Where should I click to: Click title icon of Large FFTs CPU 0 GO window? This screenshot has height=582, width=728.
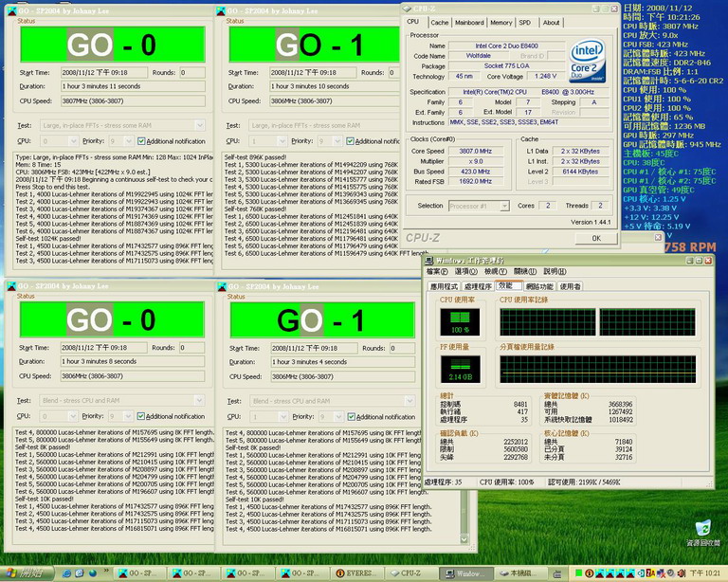click(11, 10)
